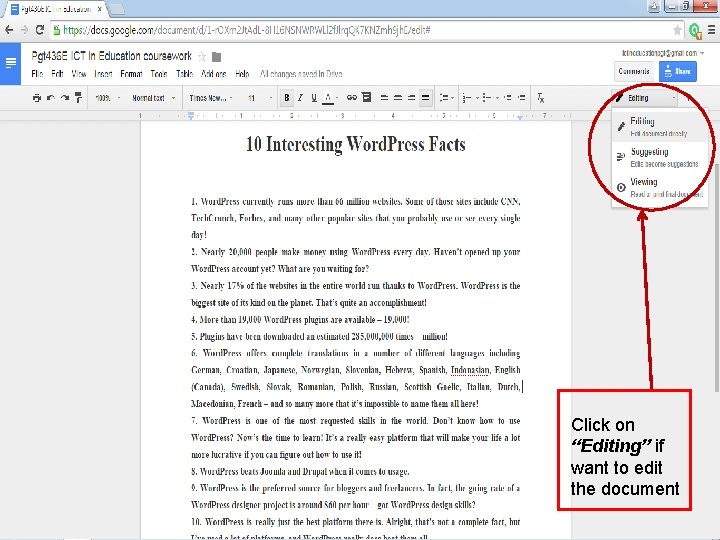This screenshot has width=720, height=540.
Task: Click the green browser extension icon
Action: pyautogui.click(x=695, y=31)
